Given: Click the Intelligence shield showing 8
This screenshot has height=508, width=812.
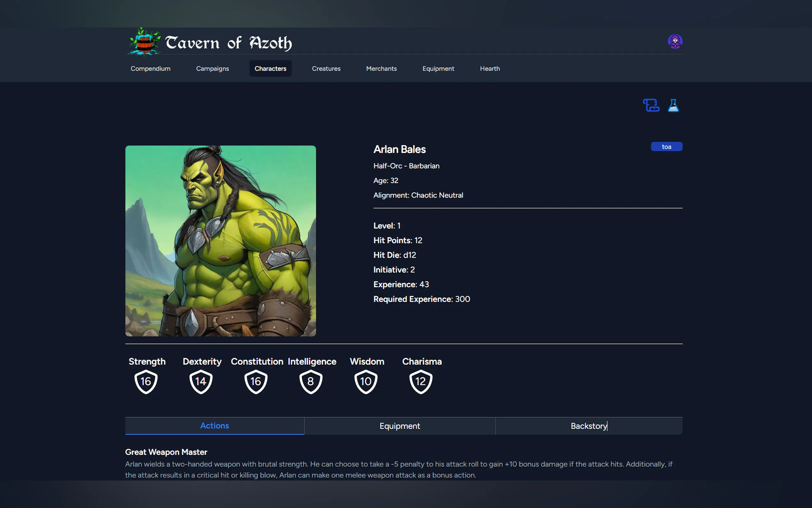Looking at the screenshot, I should tap(310, 381).
